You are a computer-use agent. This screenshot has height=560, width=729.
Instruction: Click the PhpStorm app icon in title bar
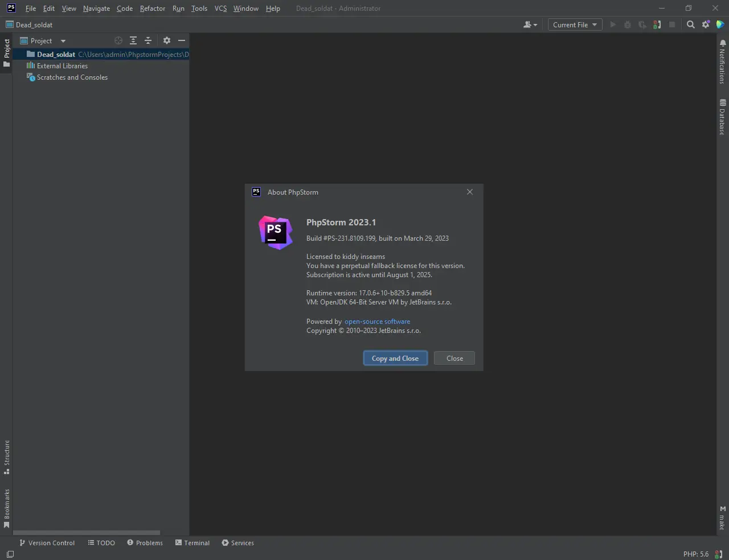point(11,8)
